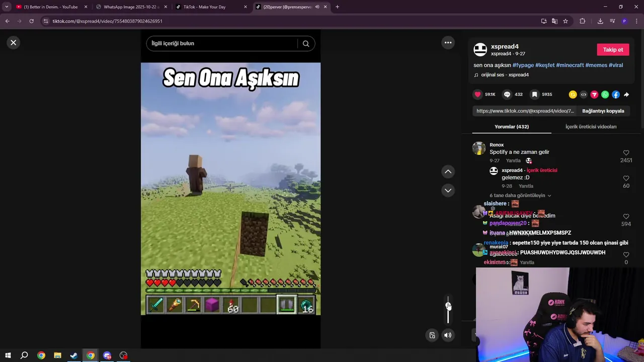This screenshot has height=362, width=644.
Task: Open the Chrome extensions puzzle icon
Action: point(583,21)
